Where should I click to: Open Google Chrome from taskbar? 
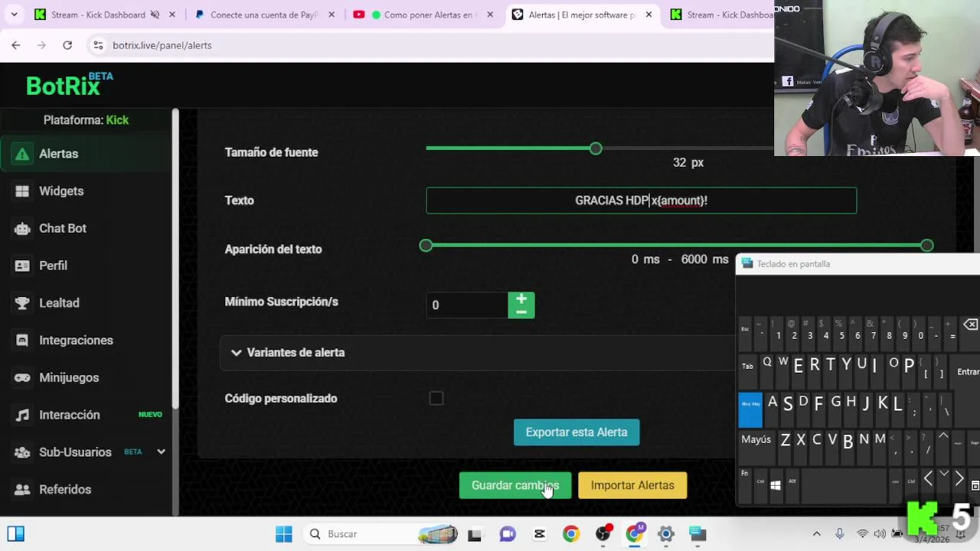pyautogui.click(x=571, y=534)
